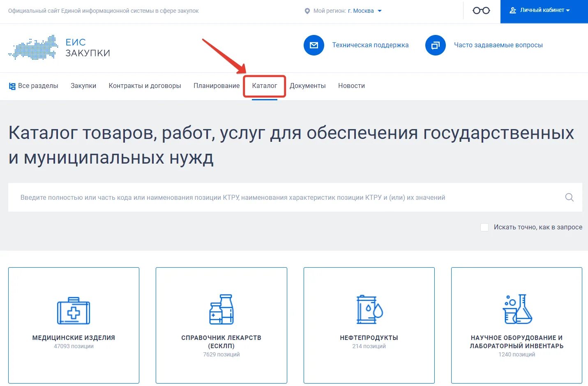
Task: Click the 7629 позиций count text
Action: [x=221, y=355]
